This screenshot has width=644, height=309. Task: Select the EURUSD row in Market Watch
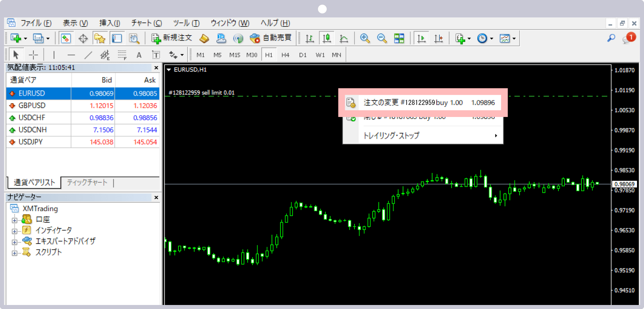pyautogui.click(x=83, y=94)
